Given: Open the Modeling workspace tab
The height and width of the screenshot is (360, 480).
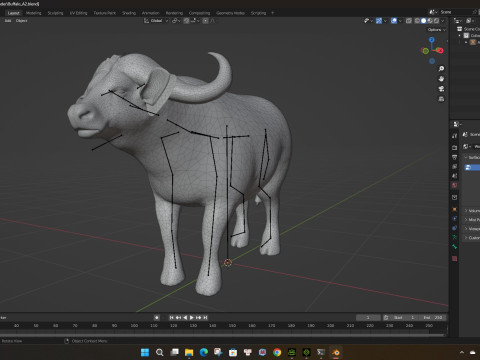Looking at the screenshot, I should click(x=33, y=13).
